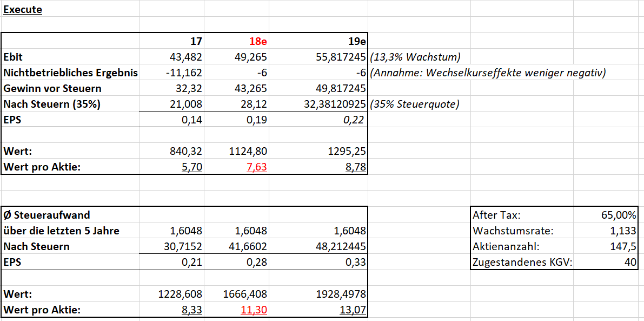
Task: Select the pre-tax profit 49,817245
Action: tap(340, 88)
